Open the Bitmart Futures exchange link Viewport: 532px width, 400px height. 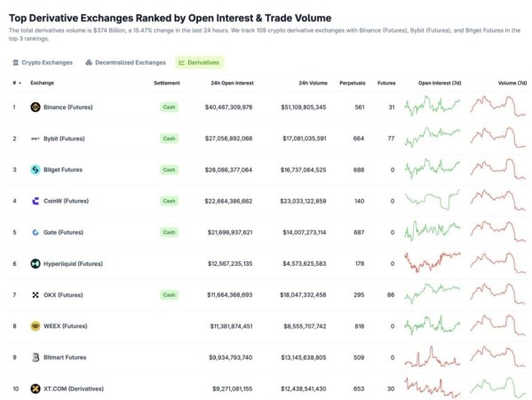click(x=65, y=357)
